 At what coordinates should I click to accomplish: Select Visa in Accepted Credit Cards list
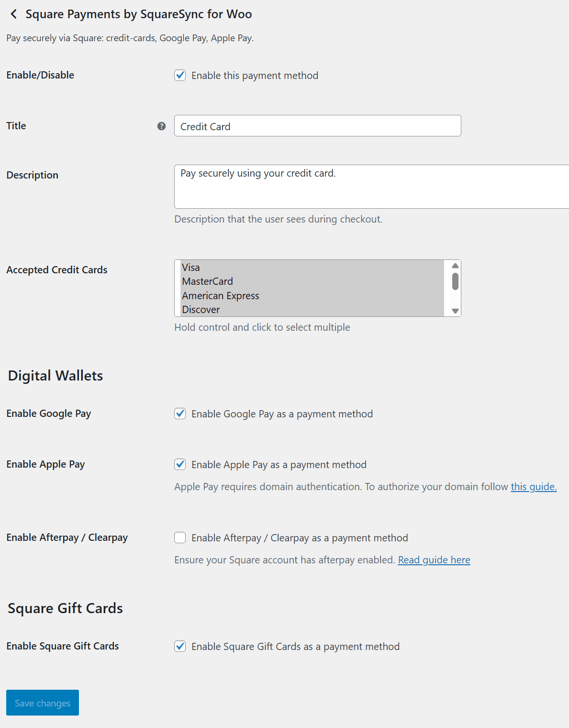coord(313,268)
